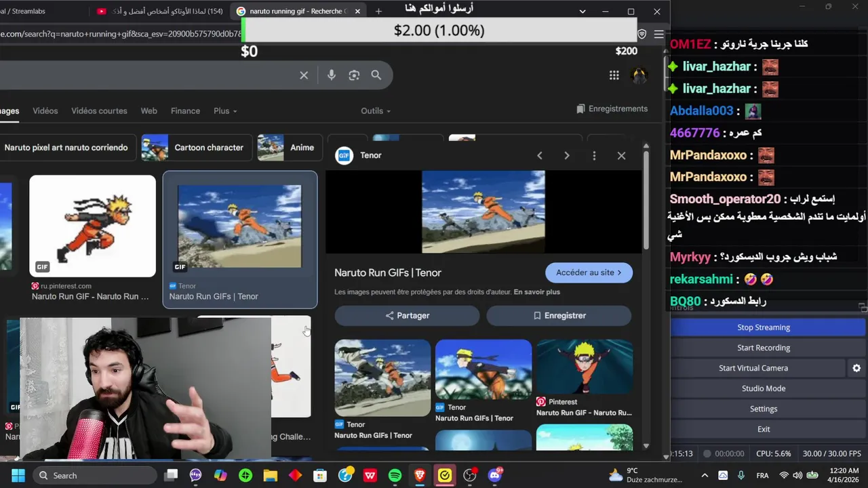Switch to the Finance search tab
The height and width of the screenshot is (488, 868).
click(185, 110)
